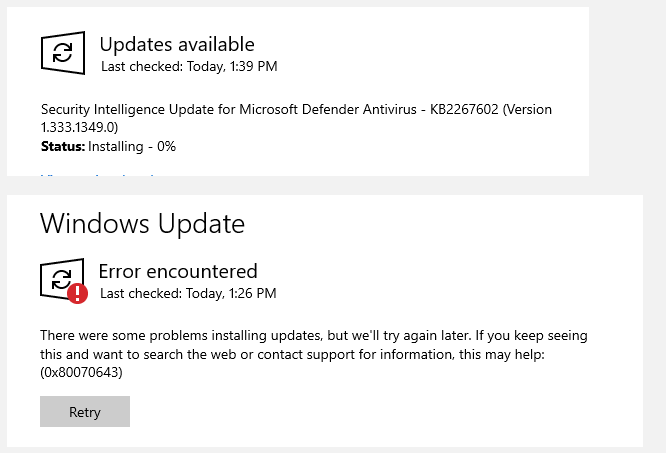This screenshot has width=666, height=453.
Task: Click the KB2267602 update name
Action: pos(464,110)
